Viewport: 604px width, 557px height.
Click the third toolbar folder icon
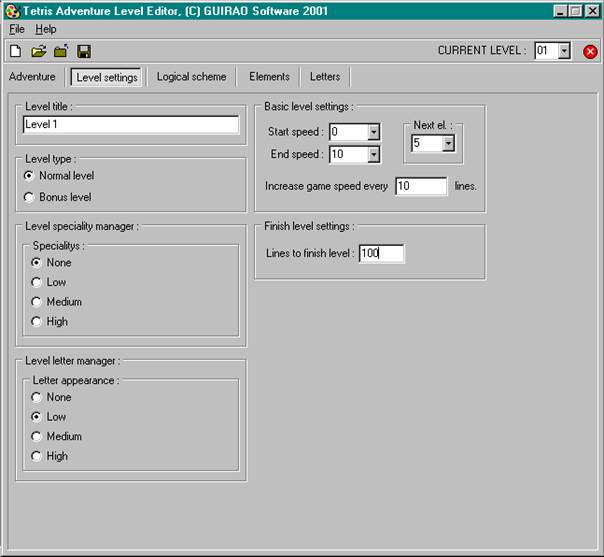61,51
